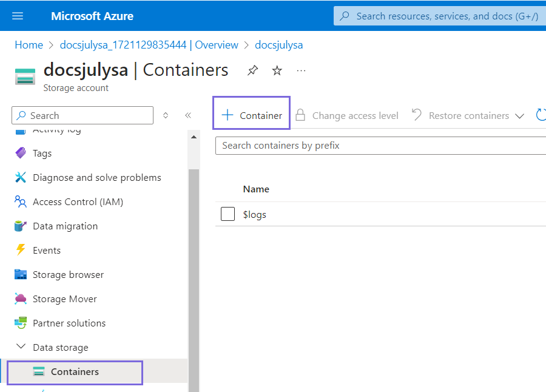Viewport: 546px width, 392px height.
Task: Select the $logs container checkbox
Action: (x=227, y=214)
